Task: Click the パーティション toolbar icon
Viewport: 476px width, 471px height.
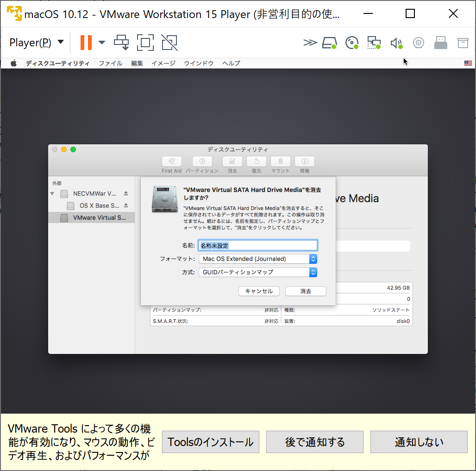Action: tap(202, 161)
